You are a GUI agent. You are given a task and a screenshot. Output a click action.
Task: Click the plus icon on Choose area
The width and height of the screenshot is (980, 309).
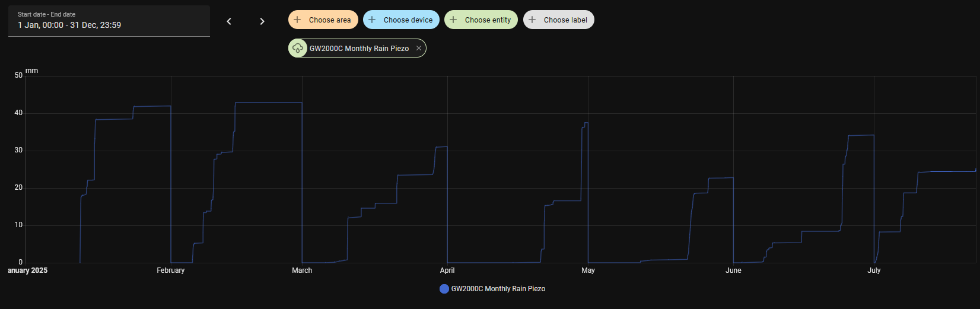[297, 20]
